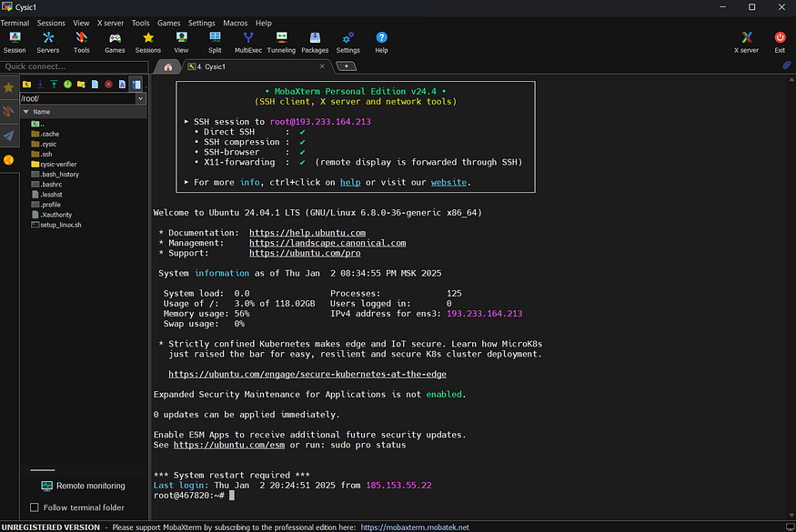
Task: Click the rename file icon with letter A
Action: click(122, 85)
